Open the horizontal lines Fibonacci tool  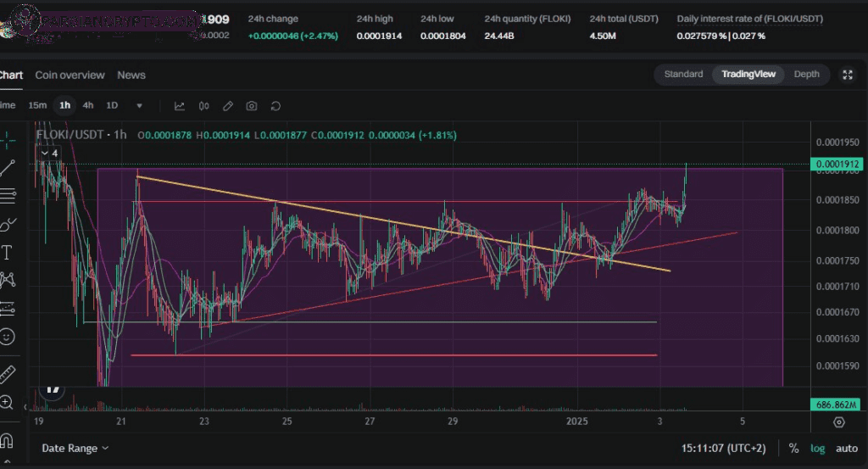pos(7,195)
